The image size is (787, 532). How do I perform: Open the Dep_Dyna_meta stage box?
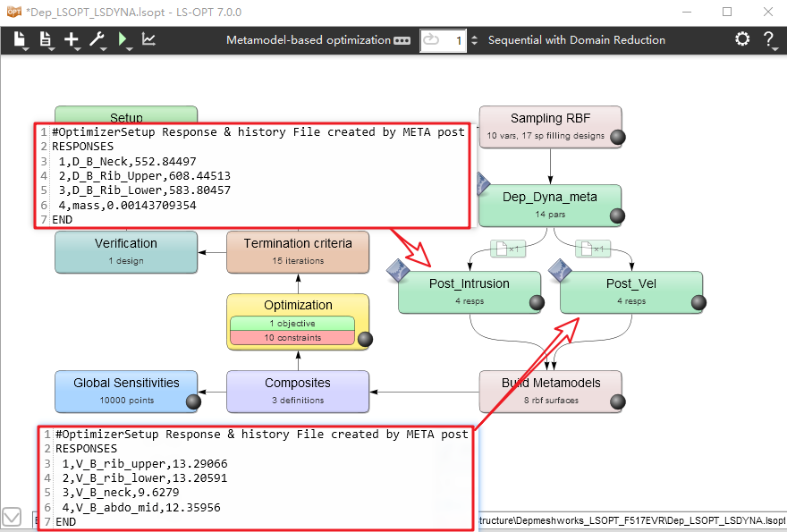[x=550, y=206]
